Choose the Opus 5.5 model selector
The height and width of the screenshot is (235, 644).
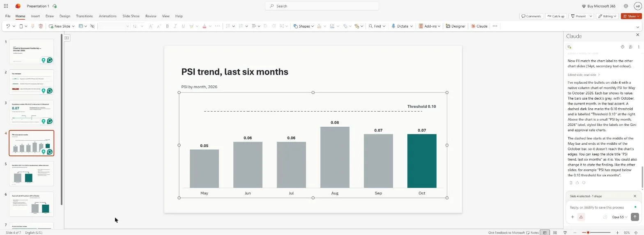[619, 217]
